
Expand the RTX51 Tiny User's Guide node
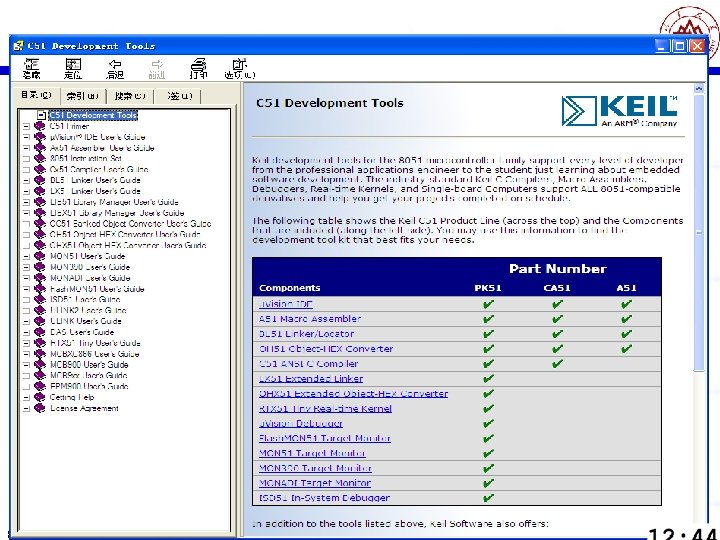coord(26,343)
